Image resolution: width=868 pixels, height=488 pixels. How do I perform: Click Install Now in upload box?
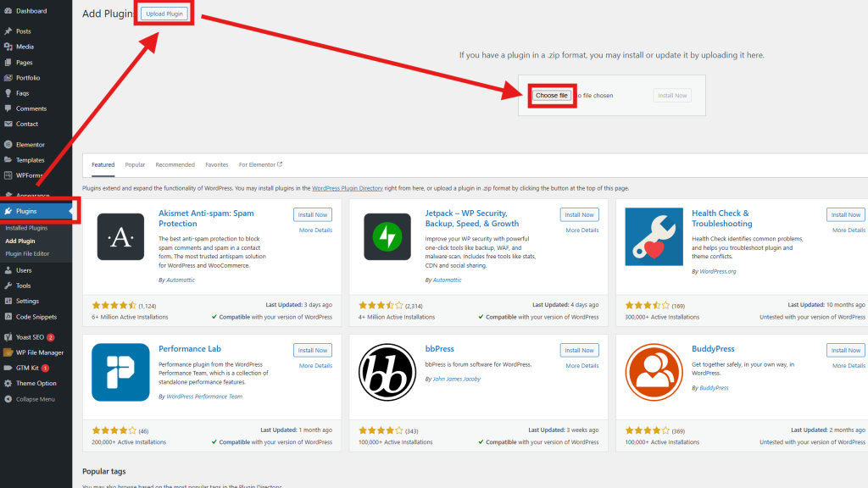[x=672, y=96]
